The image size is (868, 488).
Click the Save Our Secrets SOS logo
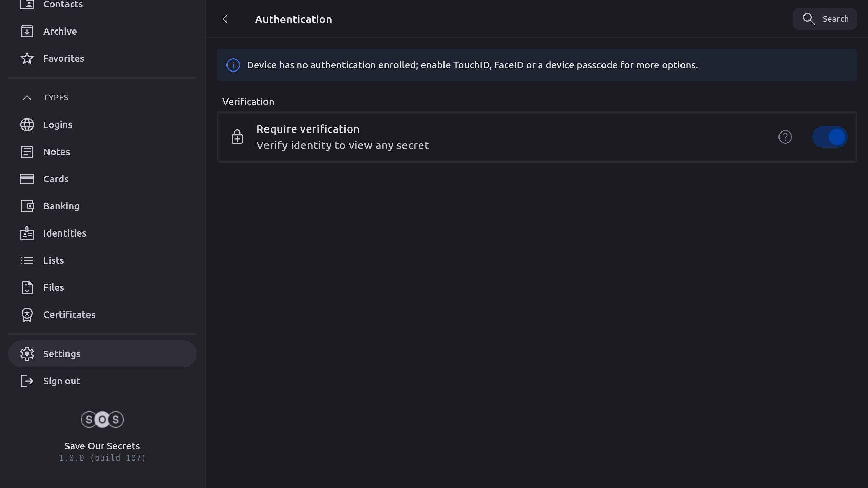(x=102, y=420)
